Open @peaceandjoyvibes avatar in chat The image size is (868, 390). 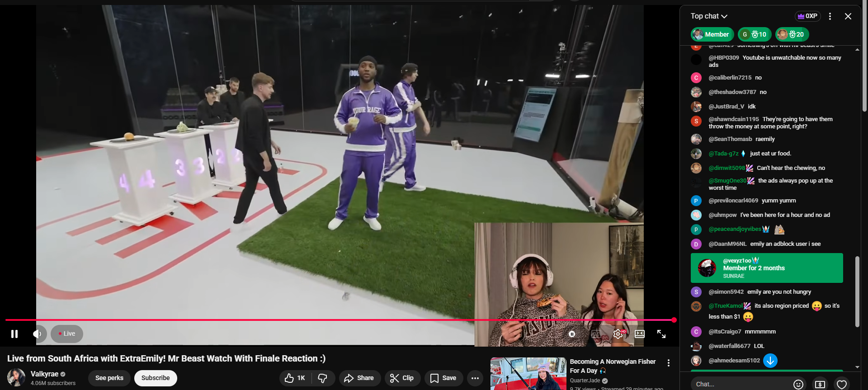pyautogui.click(x=696, y=230)
